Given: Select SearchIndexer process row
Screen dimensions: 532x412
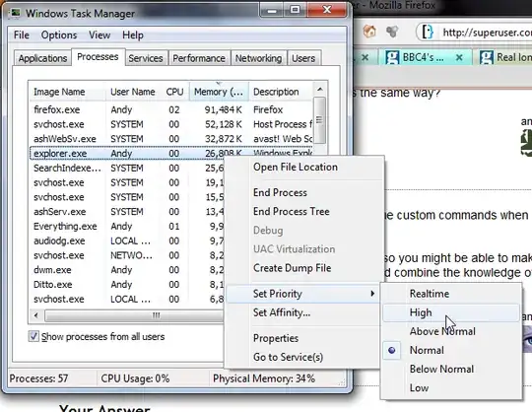Looking at the screenshot, I should point(127,168).
